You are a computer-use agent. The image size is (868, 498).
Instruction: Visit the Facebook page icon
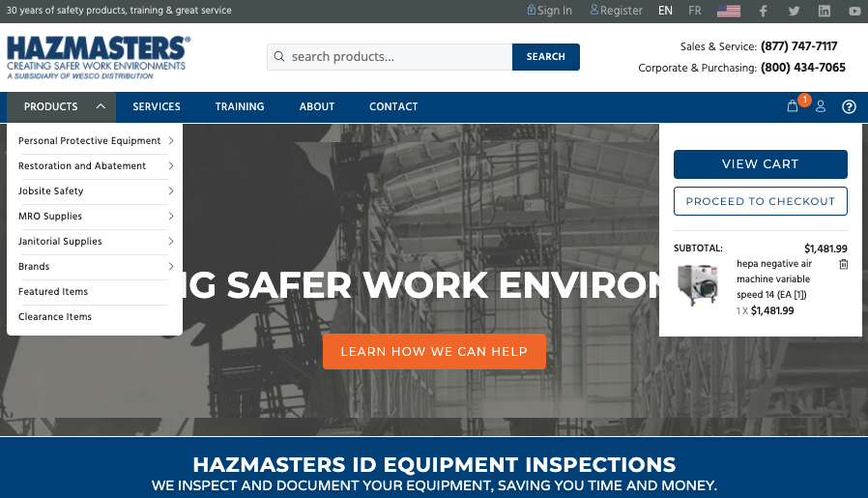click(x=763, y=11)
